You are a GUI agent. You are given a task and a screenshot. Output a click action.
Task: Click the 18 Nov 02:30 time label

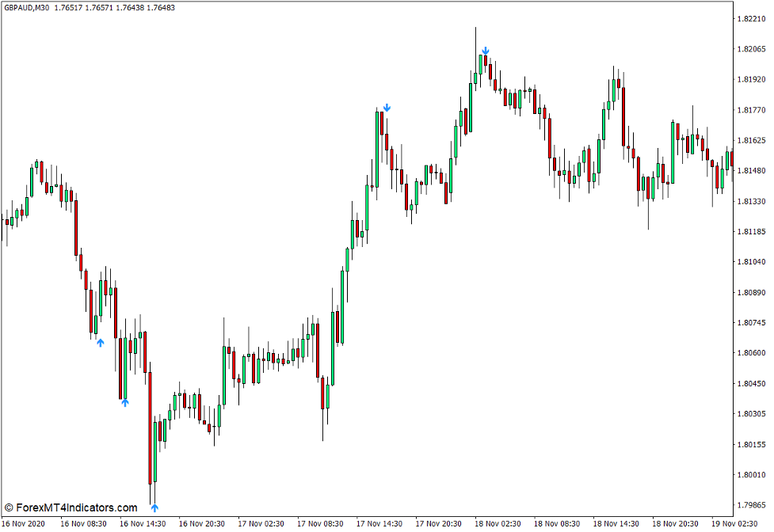[499, 522]
